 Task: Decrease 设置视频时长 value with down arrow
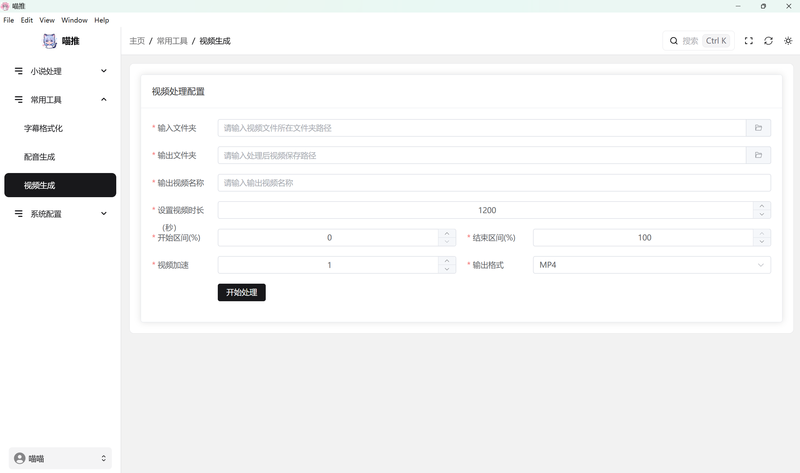762,214
